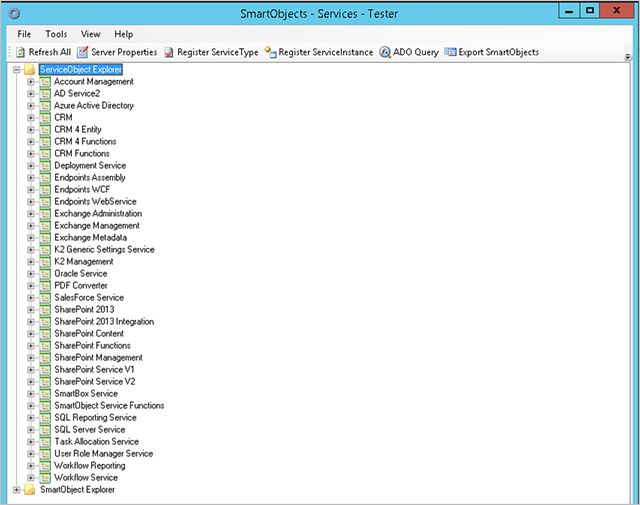Viewport: 640px width, 505px height.
Task: Select SharePoint Management tree item
Action: 99,358
